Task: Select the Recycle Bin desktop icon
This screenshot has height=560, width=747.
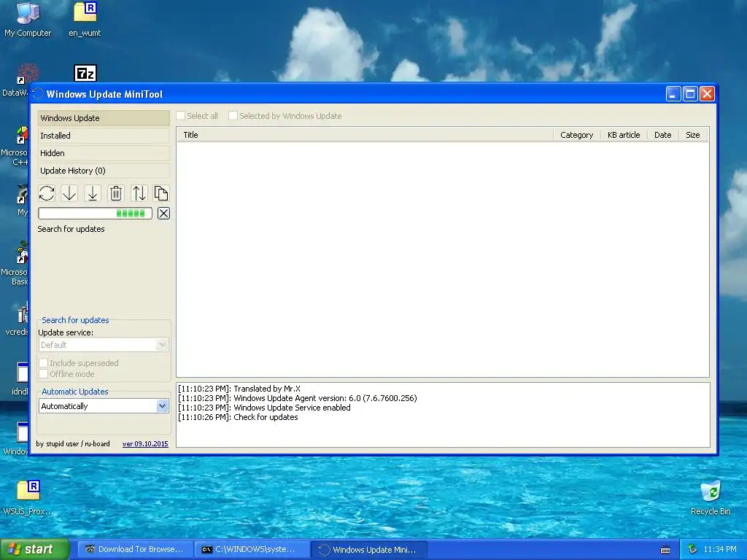Action: 711,497
